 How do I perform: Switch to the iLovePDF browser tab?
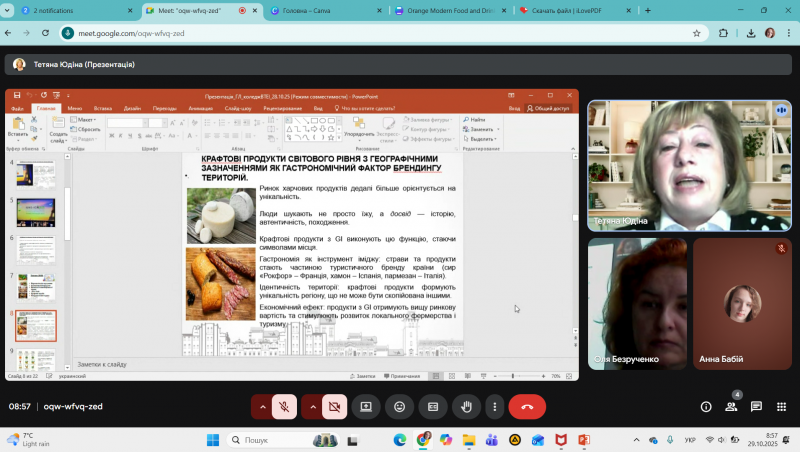click(570, 10)
